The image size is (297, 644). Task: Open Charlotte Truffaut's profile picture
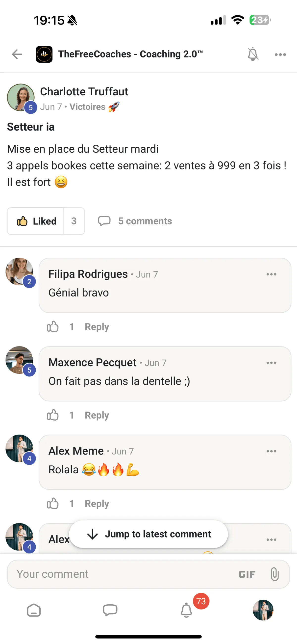[x=21, y=97]
